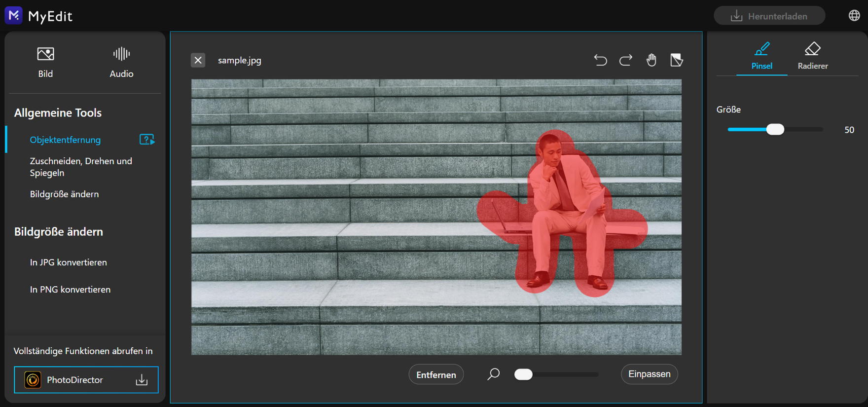
Task: Click the MyEdit logo
Action: 14,16
